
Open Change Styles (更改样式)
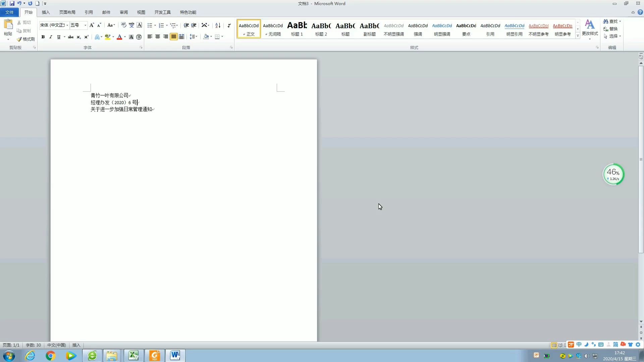590,29
